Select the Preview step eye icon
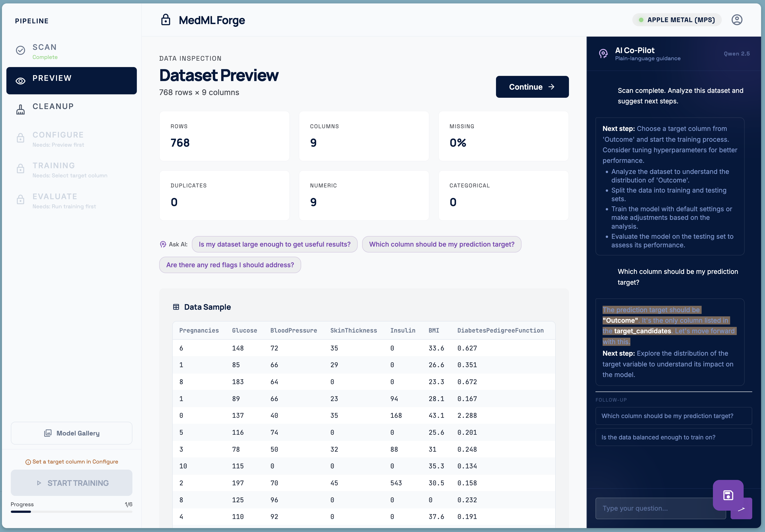The height and width of the screenshot is (532, 765). tap(21, 81)
